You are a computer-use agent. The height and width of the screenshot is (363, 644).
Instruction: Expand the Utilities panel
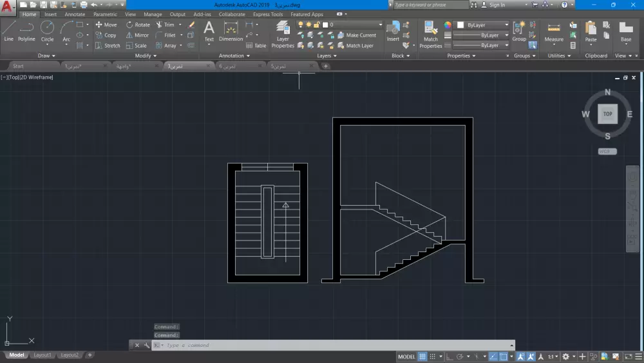(559, 55)
